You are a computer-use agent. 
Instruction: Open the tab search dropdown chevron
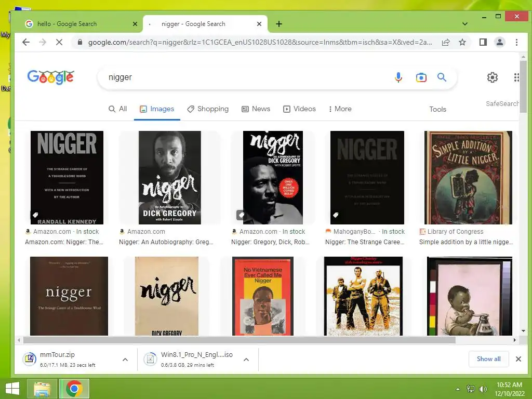[465, 24]
